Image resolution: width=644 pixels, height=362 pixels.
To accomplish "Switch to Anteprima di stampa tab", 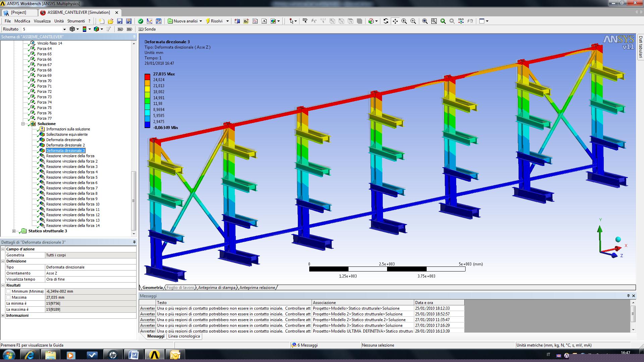I will (x=217, y=288).
